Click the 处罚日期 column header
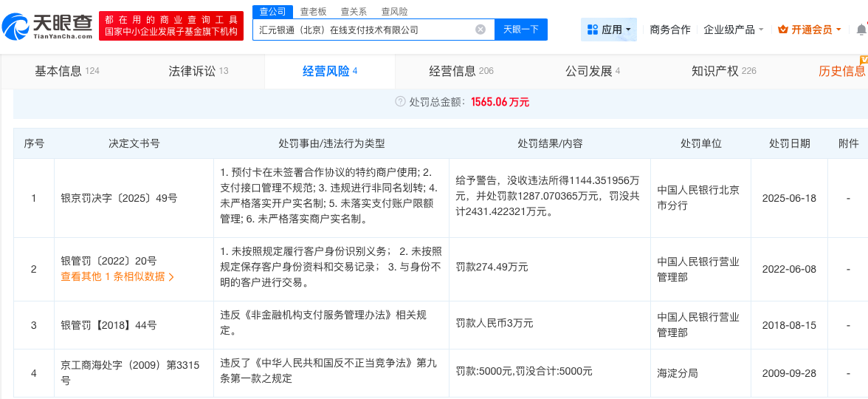The width and height of the screenshot is (868, 399). coord(790,143)
